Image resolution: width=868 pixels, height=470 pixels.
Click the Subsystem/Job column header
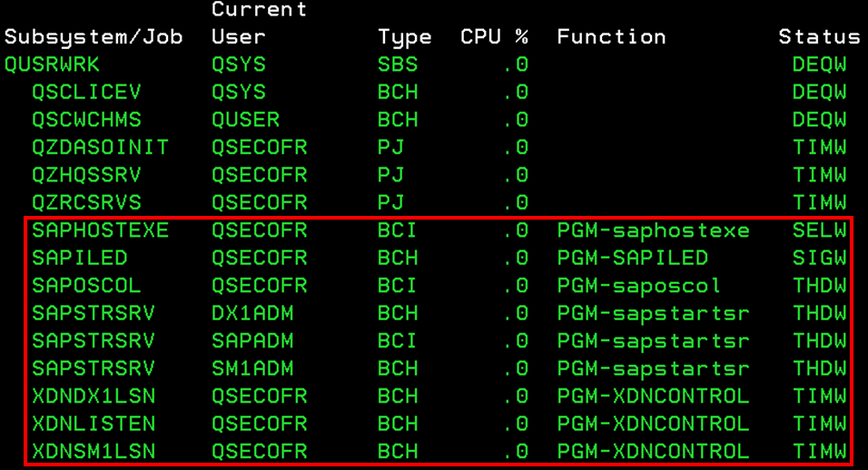[94, 37]
